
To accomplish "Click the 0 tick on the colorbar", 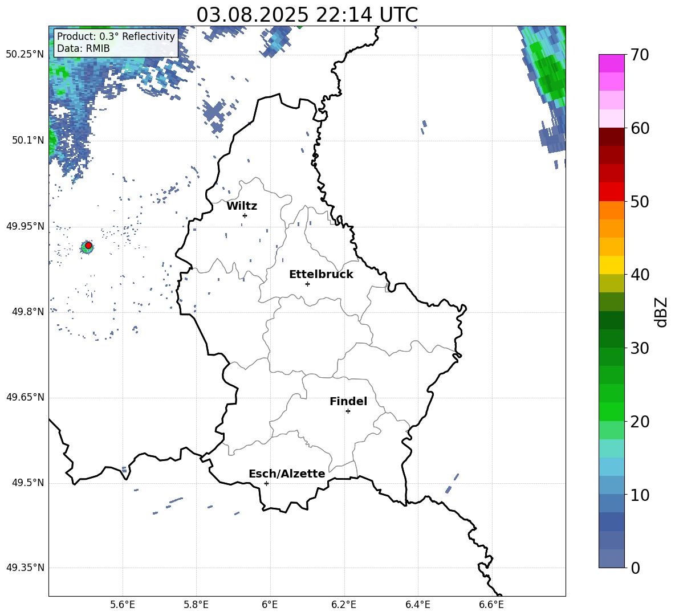I will tap(635, 568).
